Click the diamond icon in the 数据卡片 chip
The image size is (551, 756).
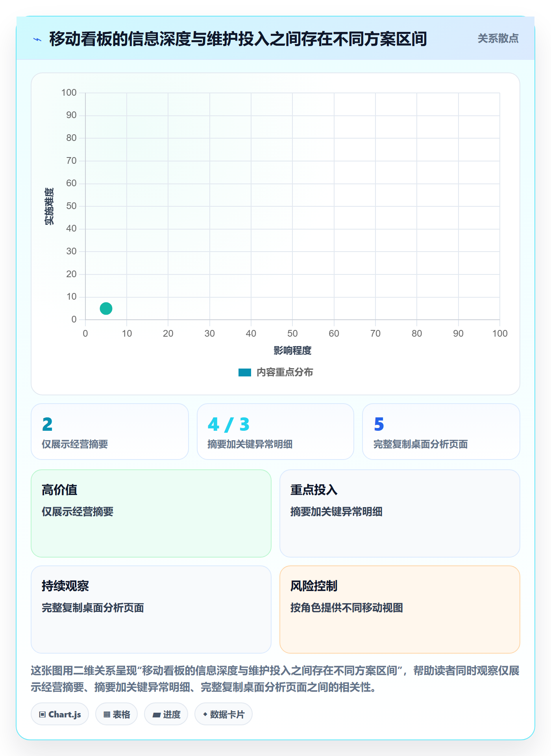205,714
